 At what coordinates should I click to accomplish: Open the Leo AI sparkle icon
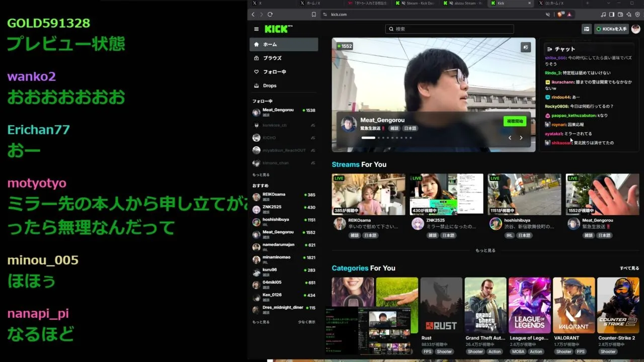[629, 15]
